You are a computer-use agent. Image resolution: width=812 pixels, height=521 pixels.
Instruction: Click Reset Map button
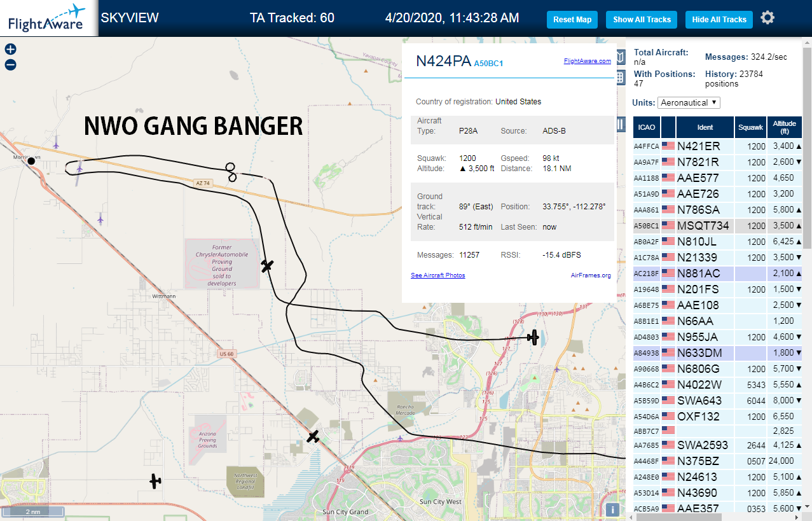point(572,20)
